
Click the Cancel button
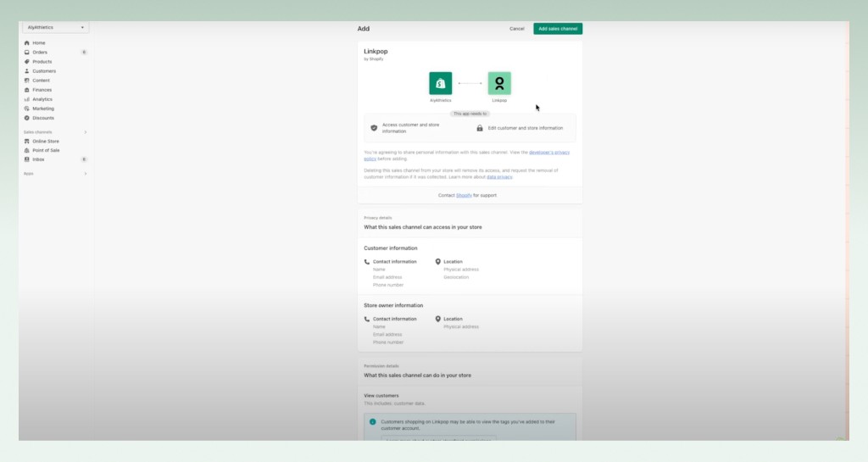pyautogui.click(x=517, y=29)
